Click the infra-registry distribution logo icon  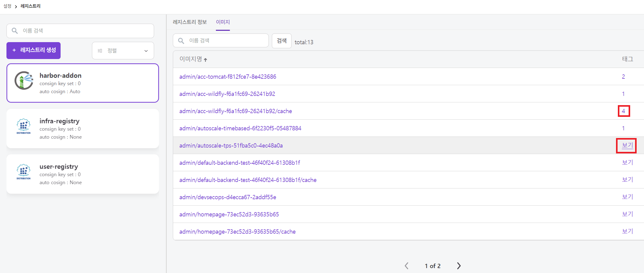[x=24, y=126]
